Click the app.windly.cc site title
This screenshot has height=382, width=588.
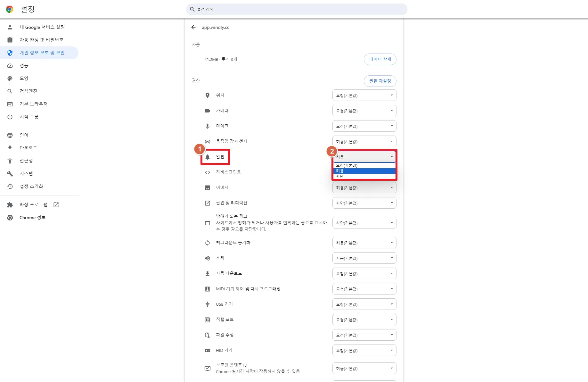click(x=216, y=28)
